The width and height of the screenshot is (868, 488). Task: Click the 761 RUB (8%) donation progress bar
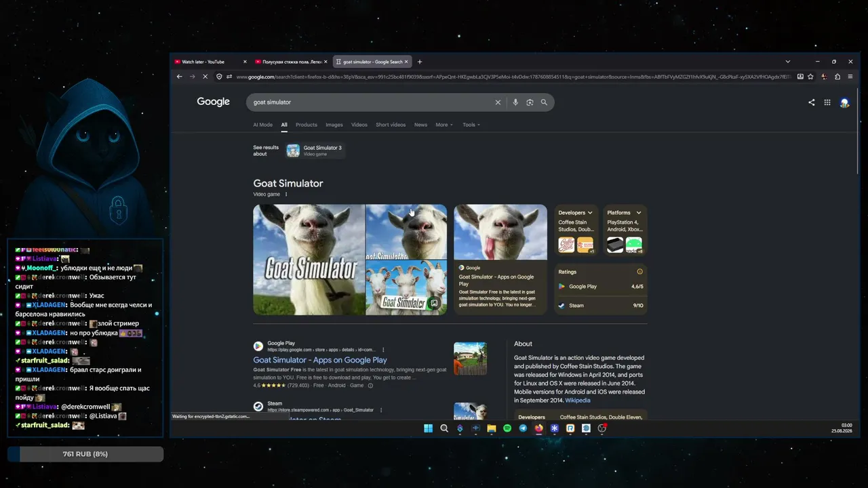point(85,454)
